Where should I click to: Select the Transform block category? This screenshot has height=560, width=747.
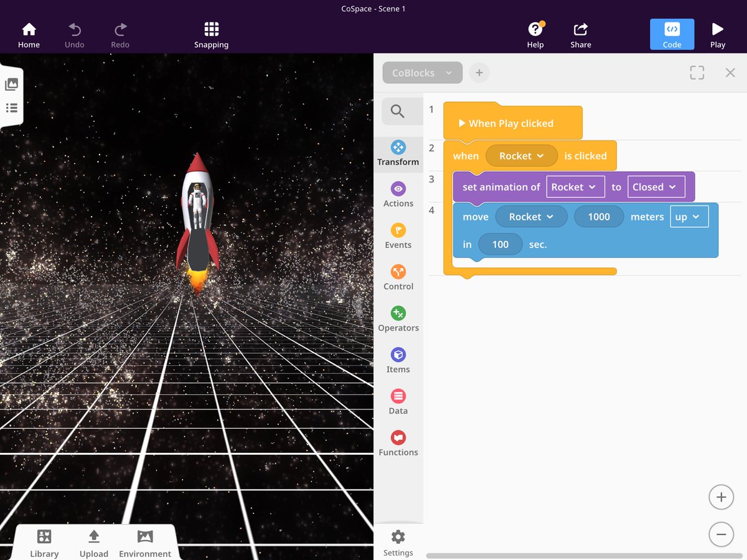[x=398, y=153]
